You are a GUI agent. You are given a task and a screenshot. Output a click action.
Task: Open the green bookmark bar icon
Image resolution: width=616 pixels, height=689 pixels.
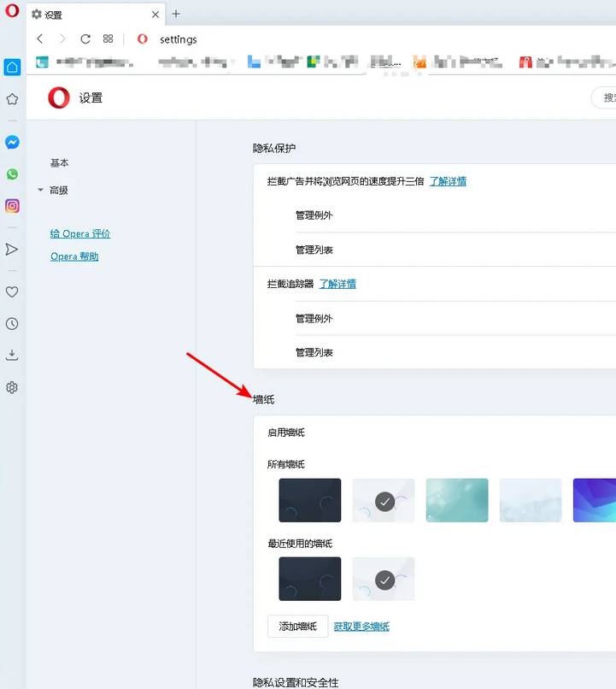313,62
